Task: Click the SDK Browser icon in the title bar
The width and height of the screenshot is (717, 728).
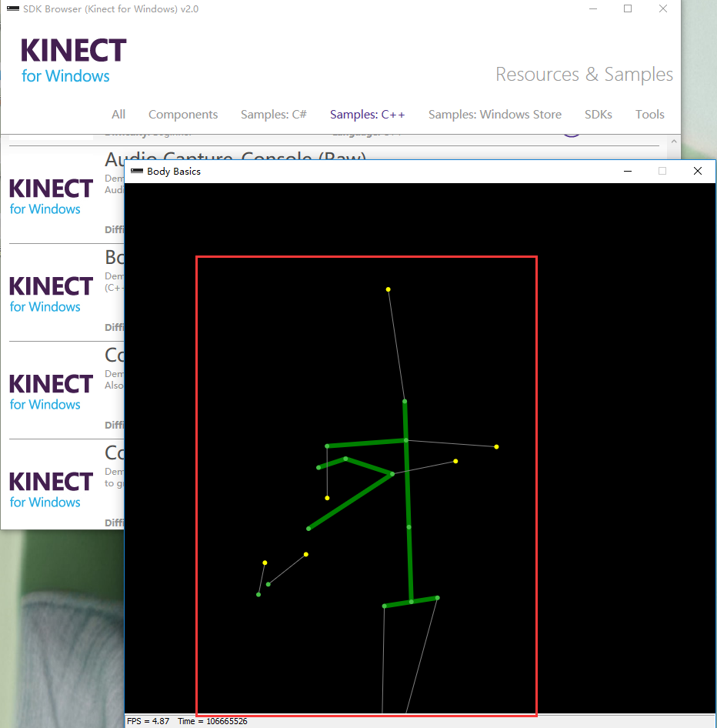Action: pyautogui.click(x=14, y=8)
